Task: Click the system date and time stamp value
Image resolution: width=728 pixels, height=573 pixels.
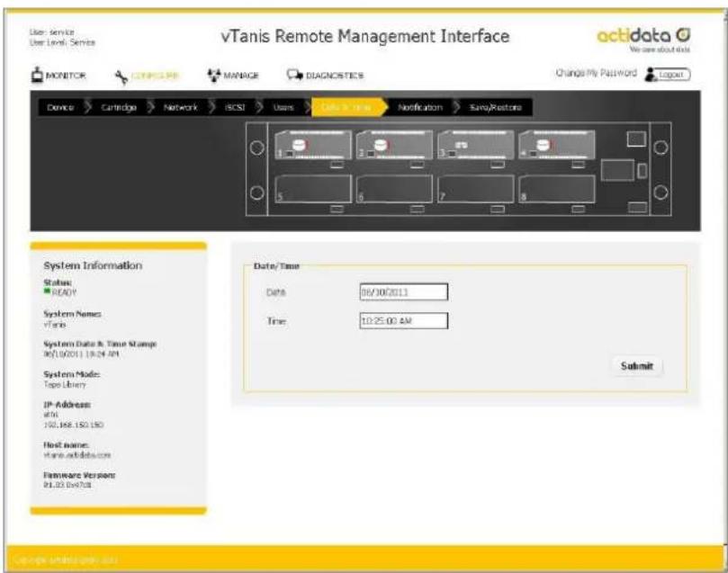Action: point(81,354)
